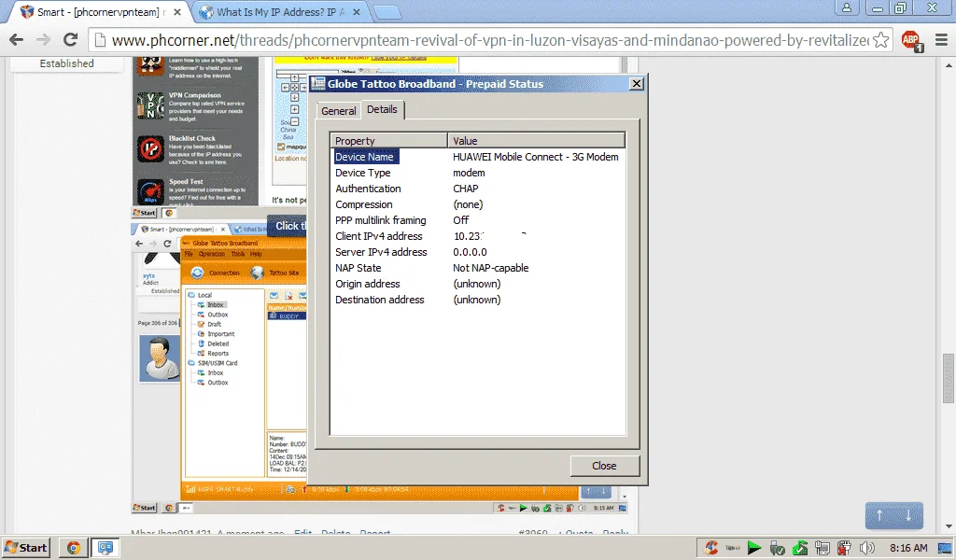
Task: Select the Device Type property row
Action: [x=477, y=173]
